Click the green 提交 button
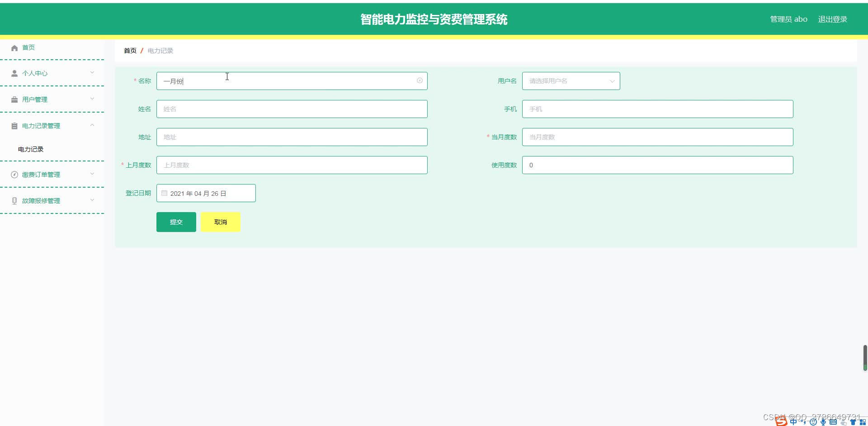This screenshot has width=868, height=426. [176, 222]
